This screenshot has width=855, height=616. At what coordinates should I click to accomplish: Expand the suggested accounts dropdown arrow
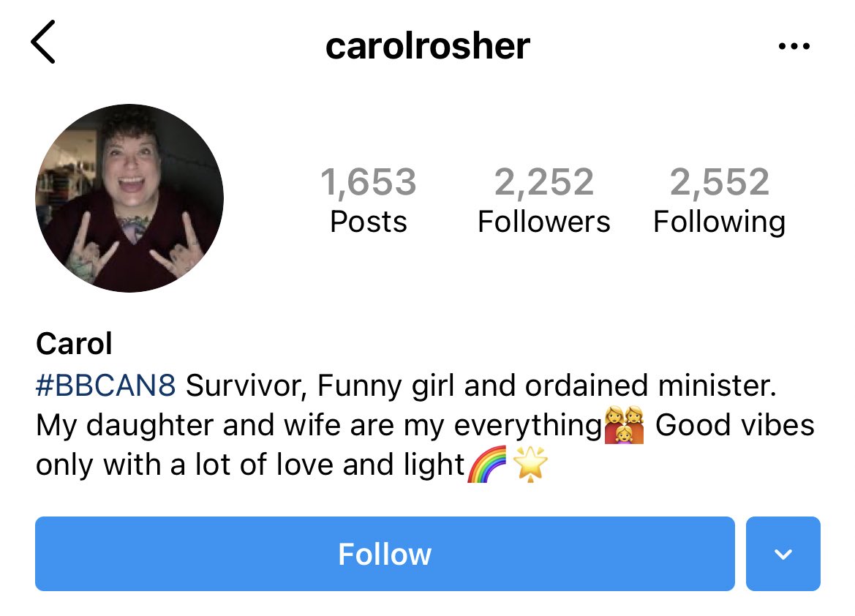783,554
